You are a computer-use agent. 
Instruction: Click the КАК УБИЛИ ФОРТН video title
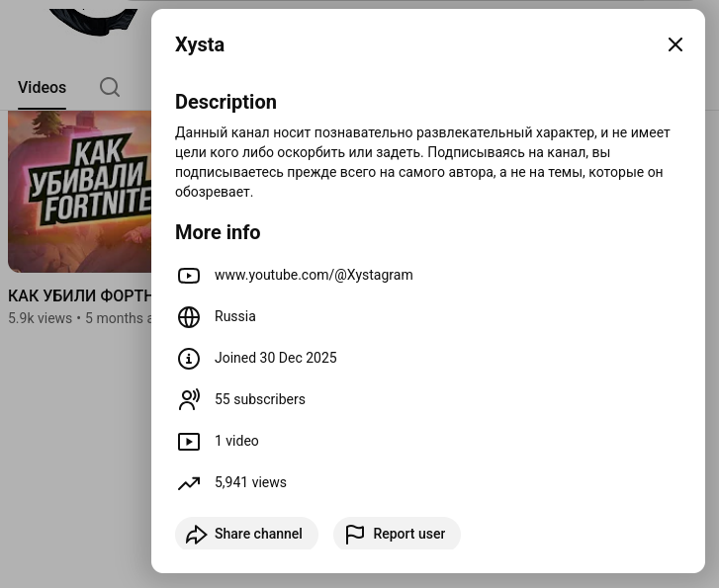click(80, 296)
